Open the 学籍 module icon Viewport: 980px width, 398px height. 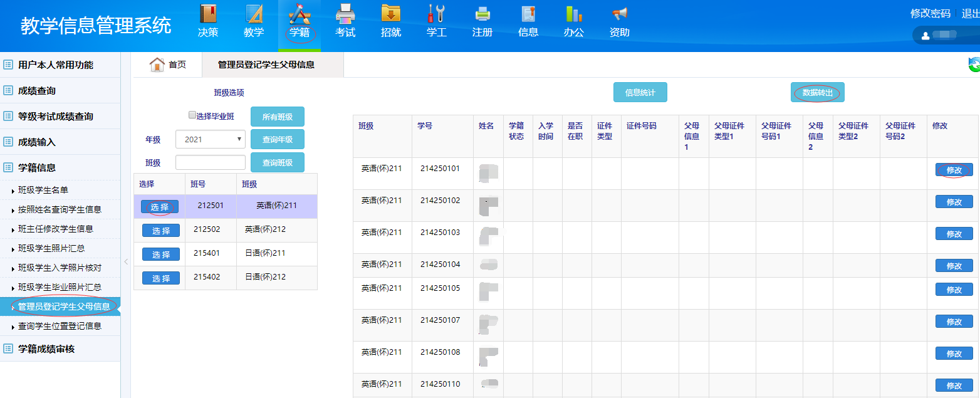click(300, 14)
